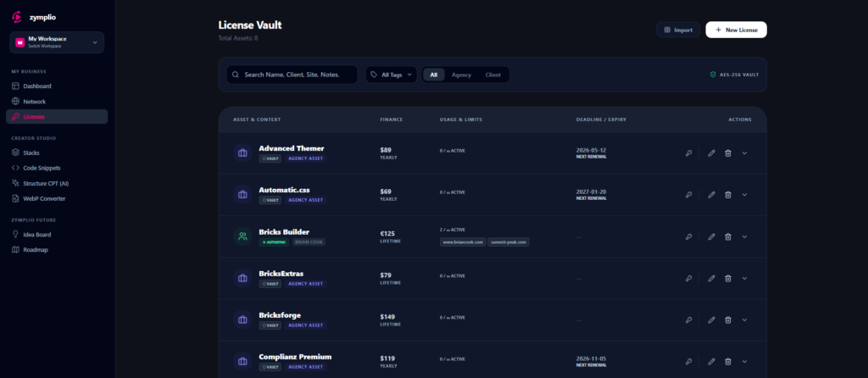Click the New License button

(736, 30)
